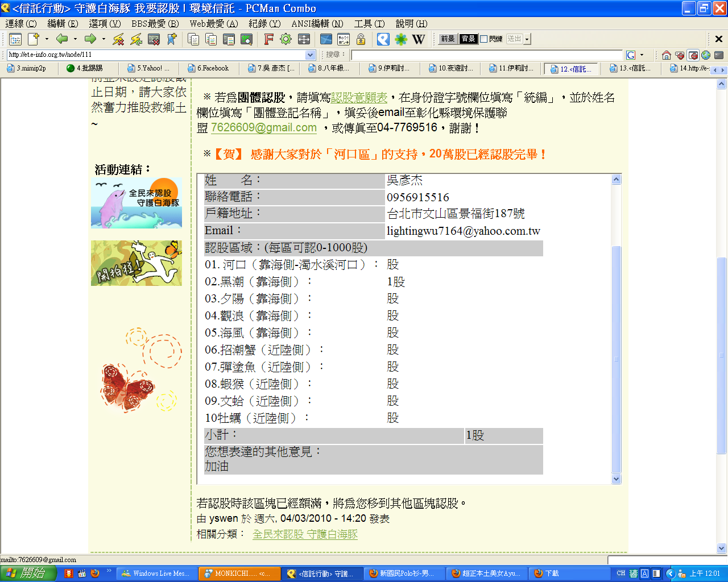This screenshot has width=728, height=582.
Task: Click the add bookmark ribbon icon
Action: point(172,39)
